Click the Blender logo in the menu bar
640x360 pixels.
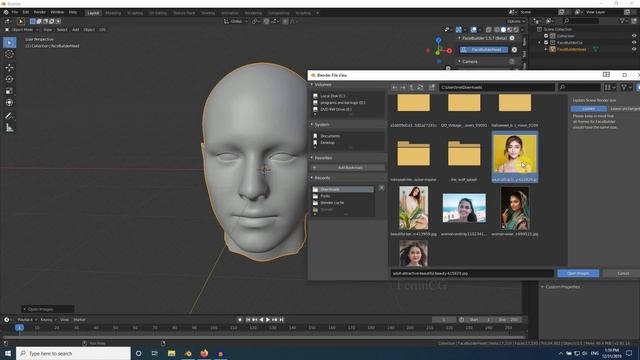coord(6,12)
